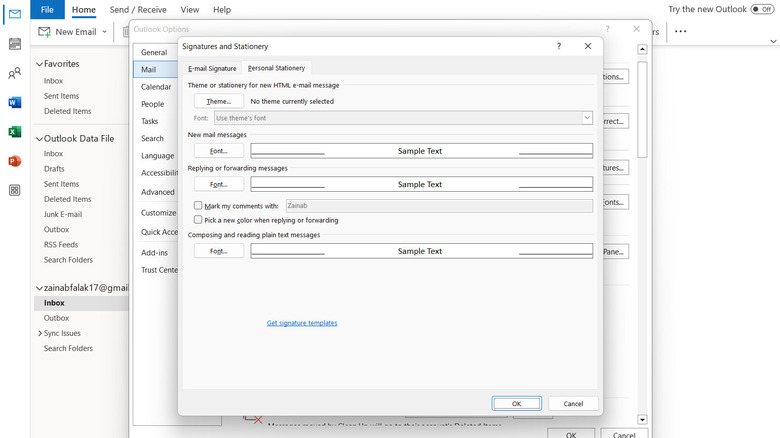Launch Excel from the left app rail
This screenshot has height=438, width=780.
point(14,132)
